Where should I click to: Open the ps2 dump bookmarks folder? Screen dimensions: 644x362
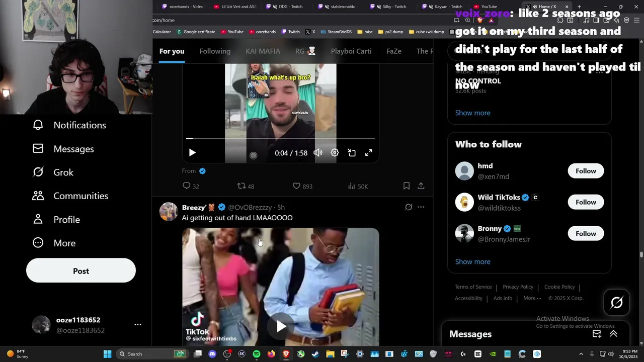[x=390, y=32]
